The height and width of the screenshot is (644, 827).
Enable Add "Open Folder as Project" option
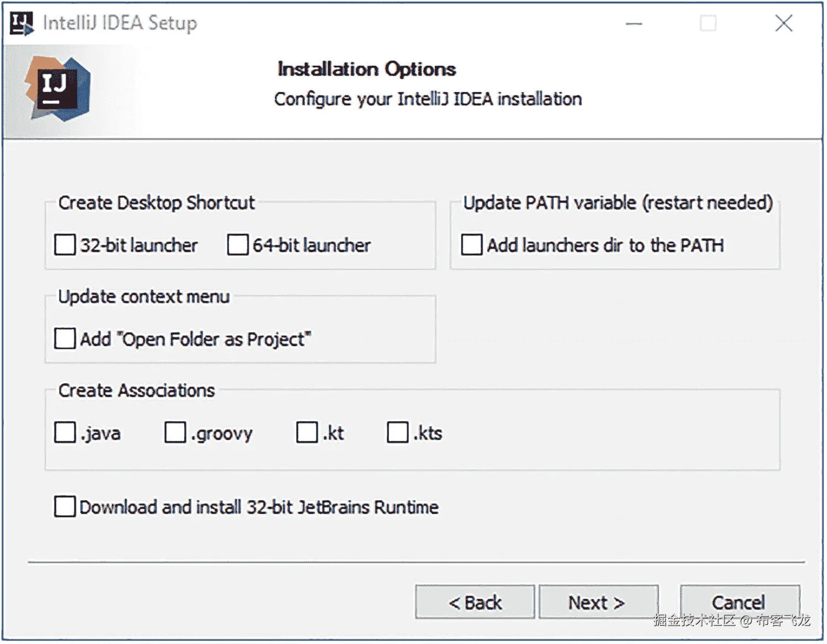tap(65, 339)
